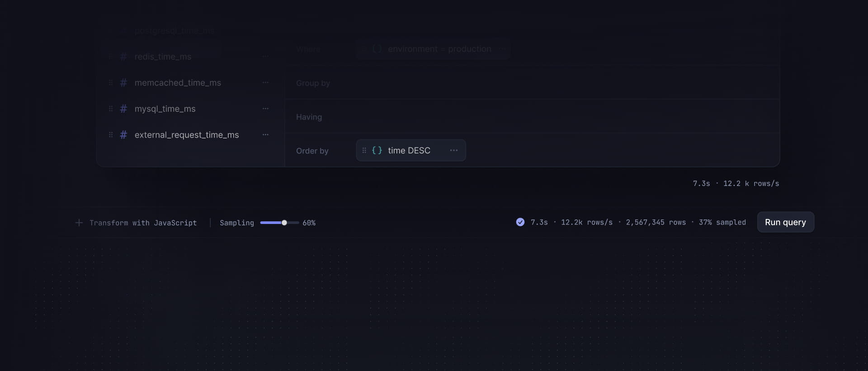
Task: Open the external_request_time_ms options menu
Action: 265,135
